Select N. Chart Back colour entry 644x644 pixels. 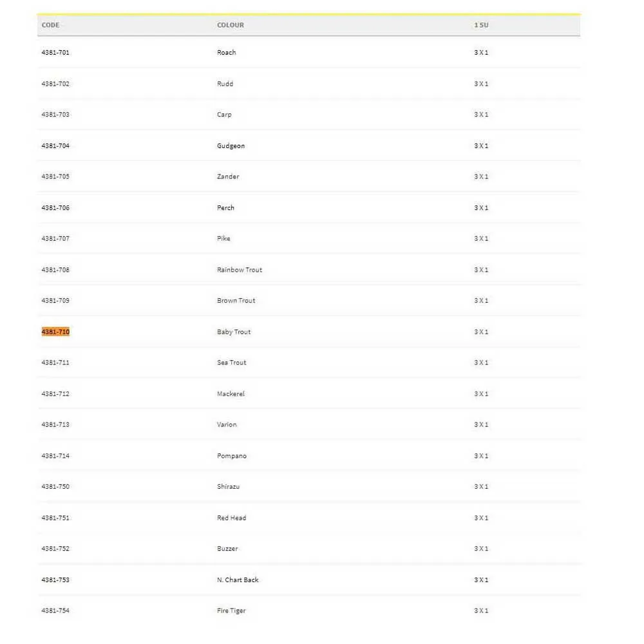point(238,580)
